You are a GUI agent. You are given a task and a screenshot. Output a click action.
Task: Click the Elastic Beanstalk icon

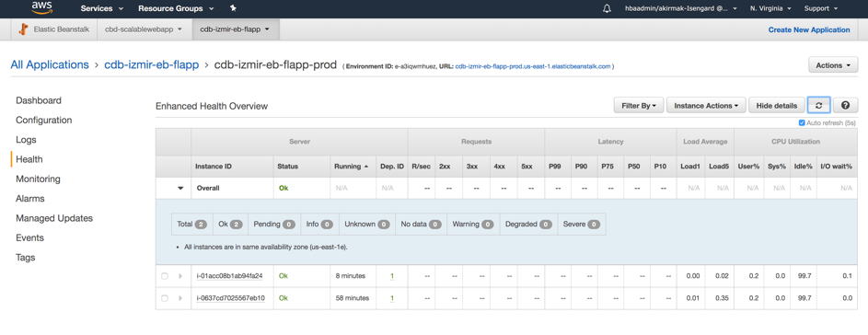point(23,29)
